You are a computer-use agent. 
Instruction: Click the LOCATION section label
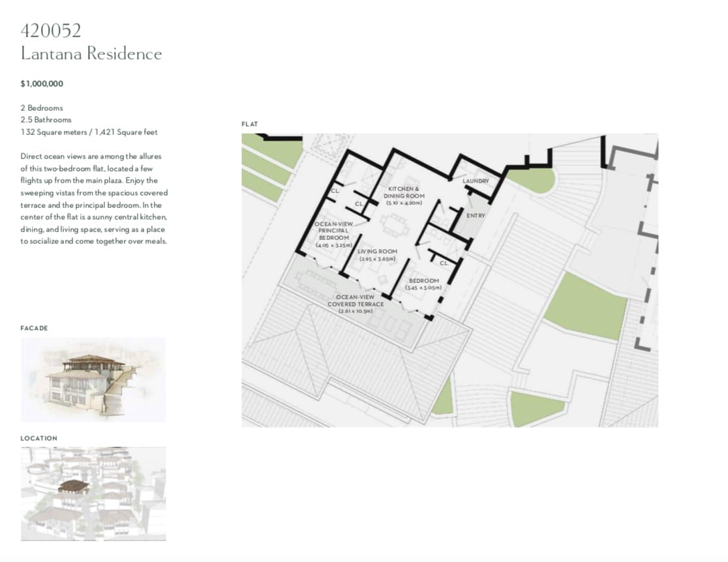coord(38,438)
